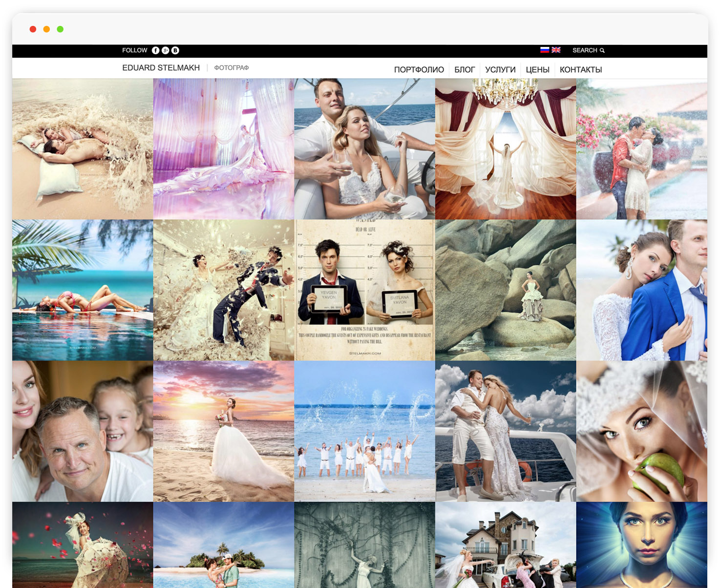Open photo of couple lying in beach surf
The width and height of the screenshot is (721, 588).
83,149
